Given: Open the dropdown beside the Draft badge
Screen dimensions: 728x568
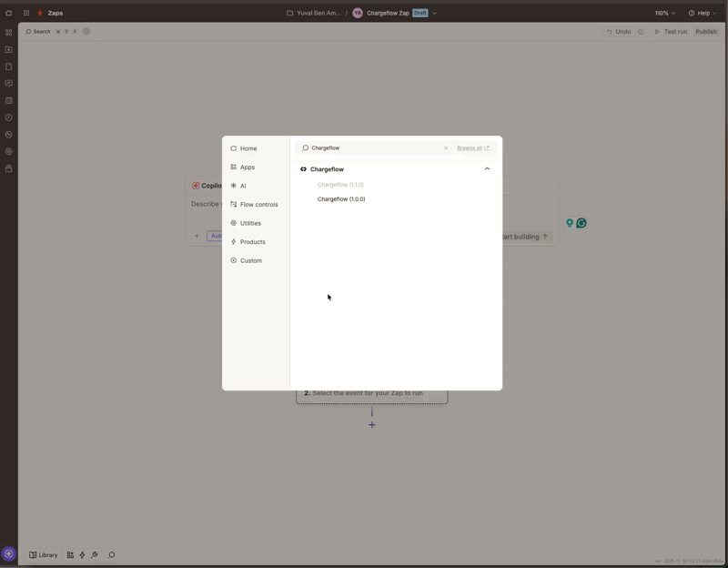Looking at the screenshot, I should pyautogui.click(x=435, y=13).
